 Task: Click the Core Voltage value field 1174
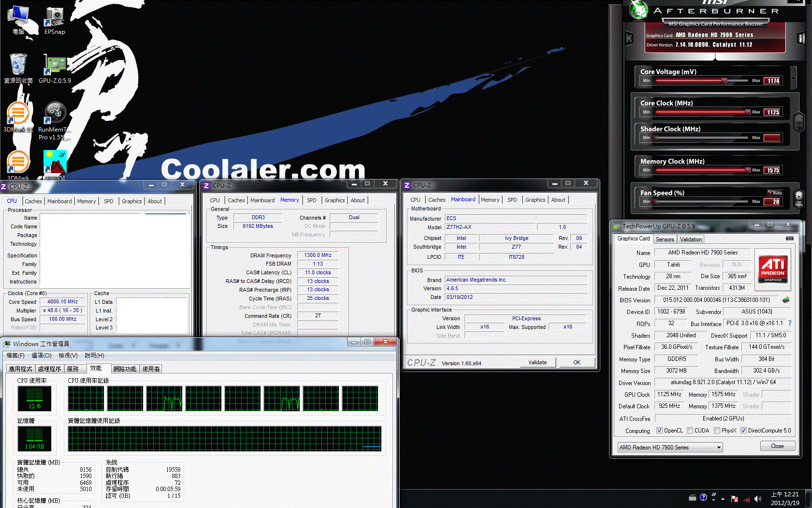tap(772, 81)
